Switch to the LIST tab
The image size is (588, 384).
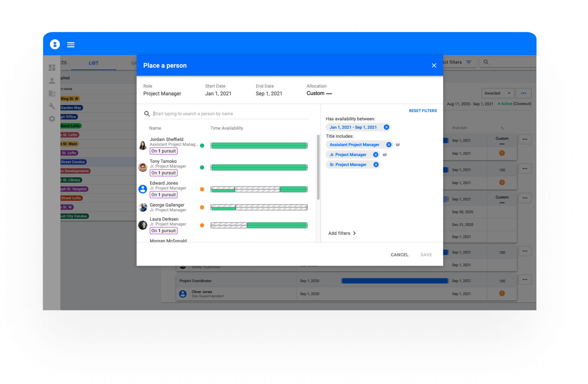tap(94, 63)
